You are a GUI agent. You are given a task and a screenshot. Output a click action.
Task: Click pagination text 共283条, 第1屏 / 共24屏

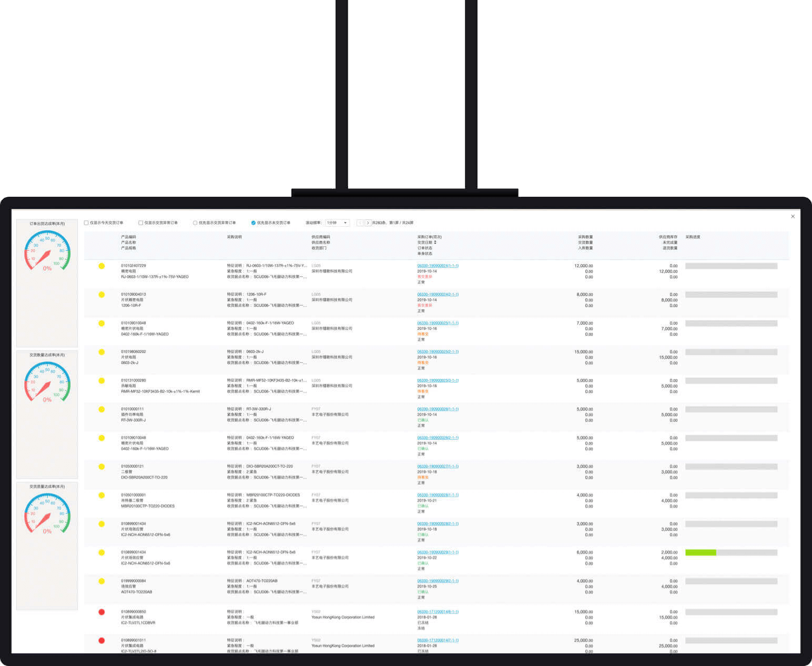tap(393, 223)
